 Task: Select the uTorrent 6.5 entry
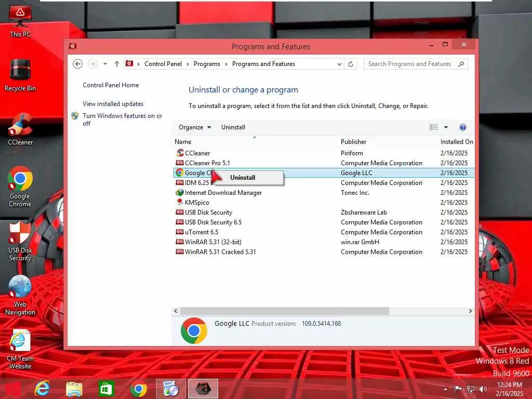click(324, 232)
